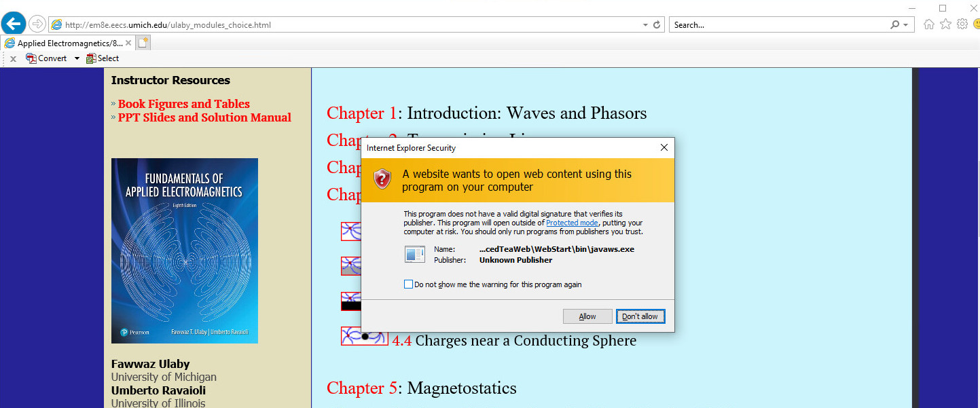Go to Home via the house icon

coord(929,24)
